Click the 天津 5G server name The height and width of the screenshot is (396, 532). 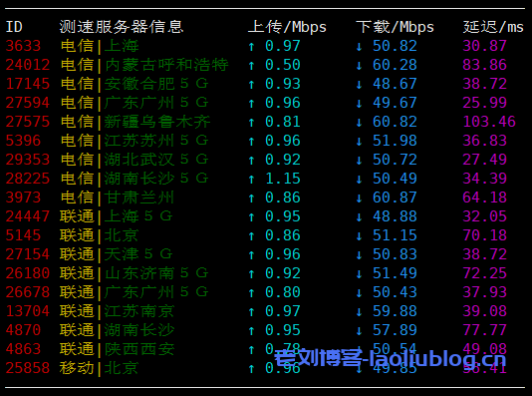tap(138, 254)
